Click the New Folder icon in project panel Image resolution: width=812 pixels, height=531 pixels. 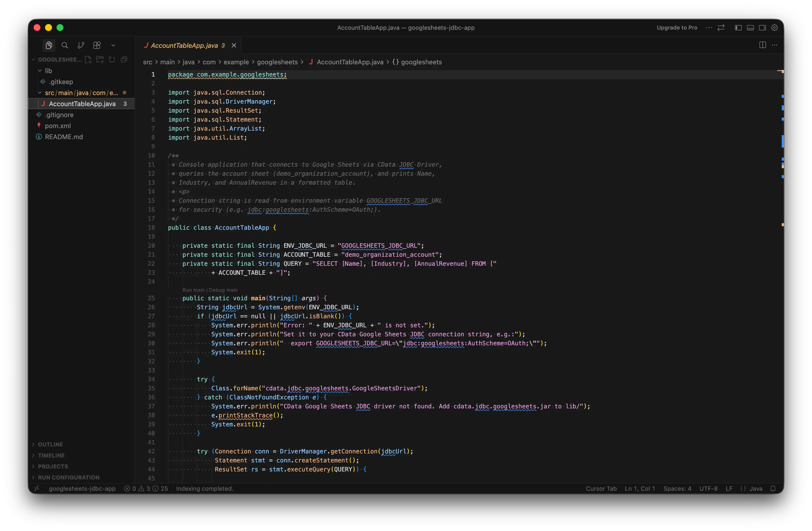[x=100, y=59]
